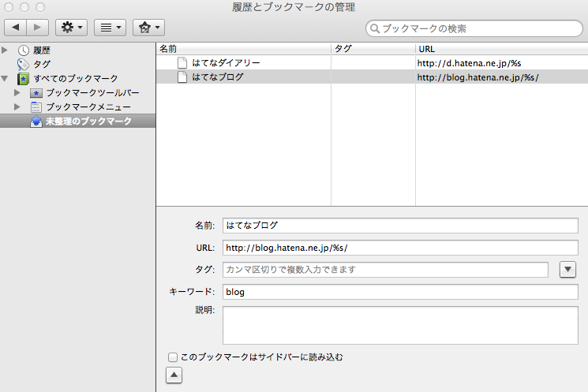The height and width of the screenshot is (392, 588).
Task: Expand the ブックマークツールバー folder
Action: point(17,92)
